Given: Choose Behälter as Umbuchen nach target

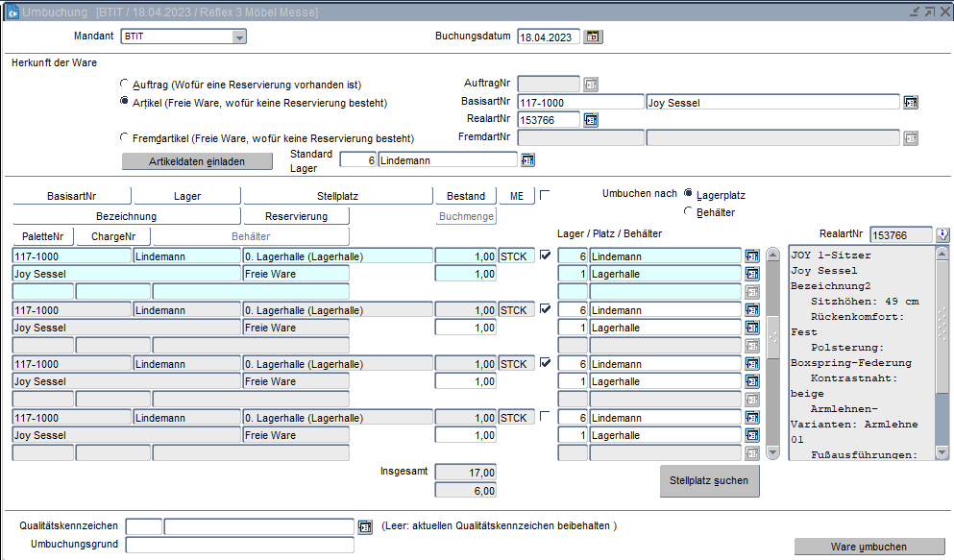Looking at the screenshot, I should click(688, 211).
